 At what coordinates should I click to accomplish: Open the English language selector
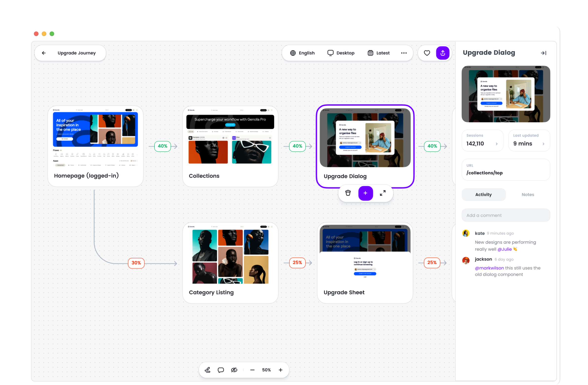[302, 53]
